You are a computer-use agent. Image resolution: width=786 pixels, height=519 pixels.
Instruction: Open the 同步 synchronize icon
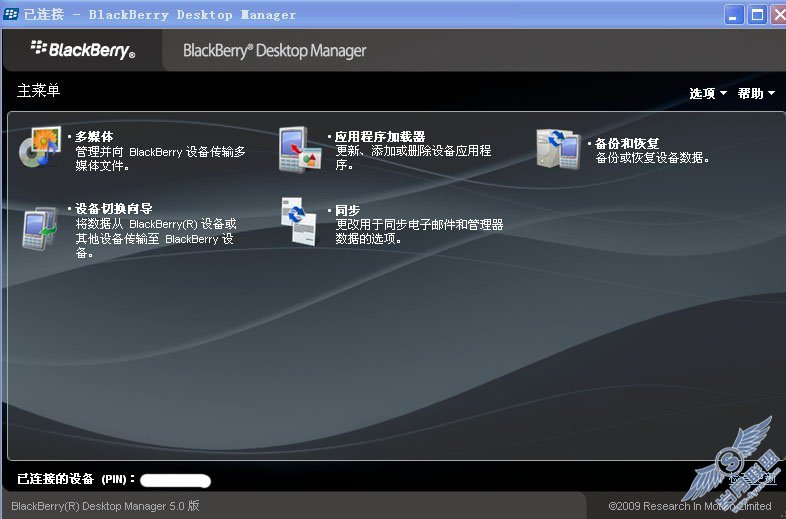pyautogui.click(x=299, y=221)
